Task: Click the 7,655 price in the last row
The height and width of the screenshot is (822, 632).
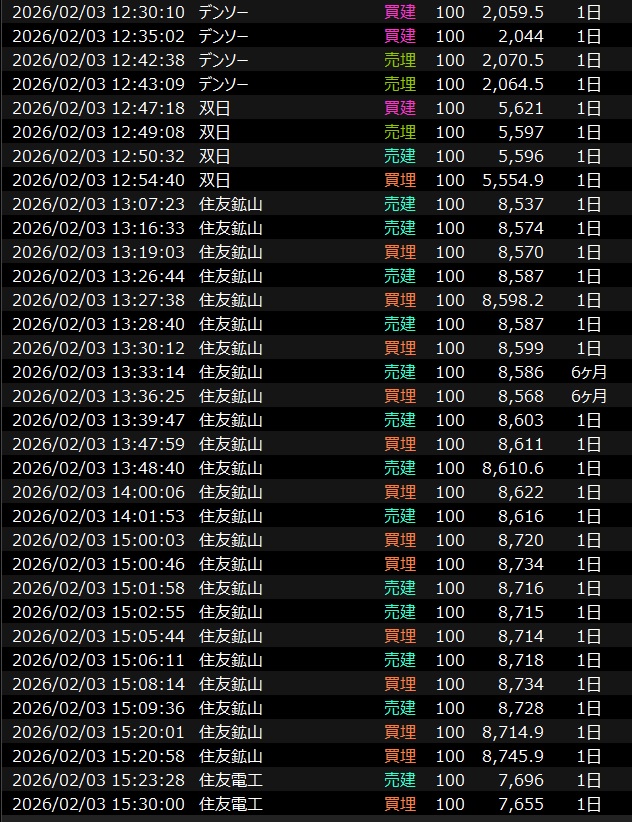Action: pyautogui.click(x=523, y=804)
